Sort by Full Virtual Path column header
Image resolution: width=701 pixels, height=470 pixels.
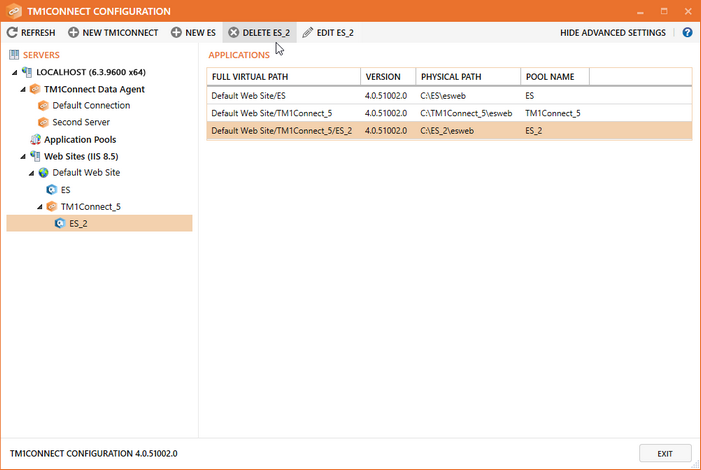coord(283,77)
